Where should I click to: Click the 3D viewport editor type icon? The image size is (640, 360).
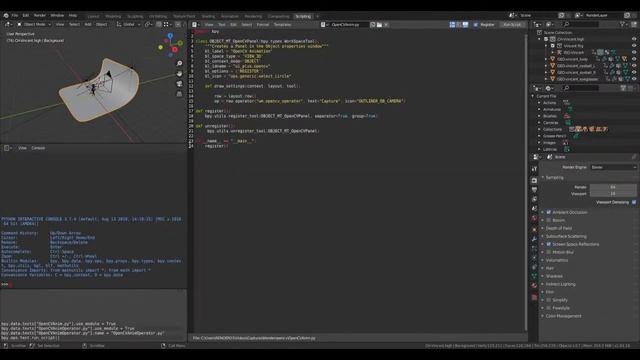click(8, 24)
